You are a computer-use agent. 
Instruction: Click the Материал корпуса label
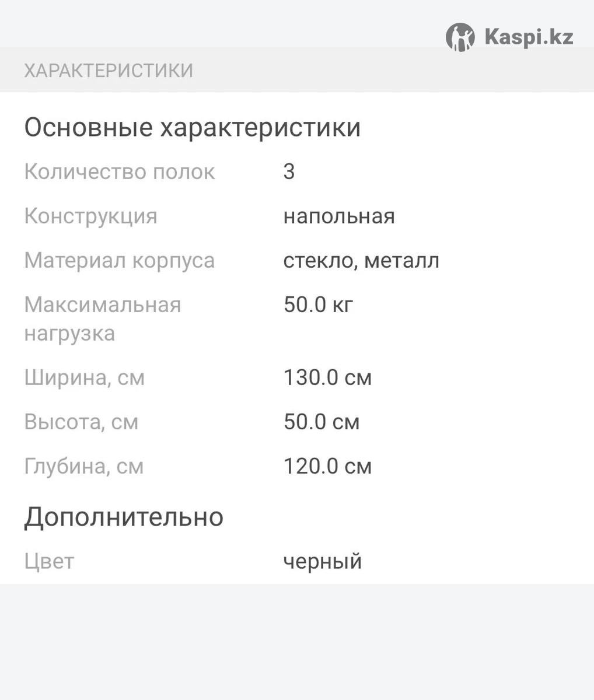click(x=120, y=261)
